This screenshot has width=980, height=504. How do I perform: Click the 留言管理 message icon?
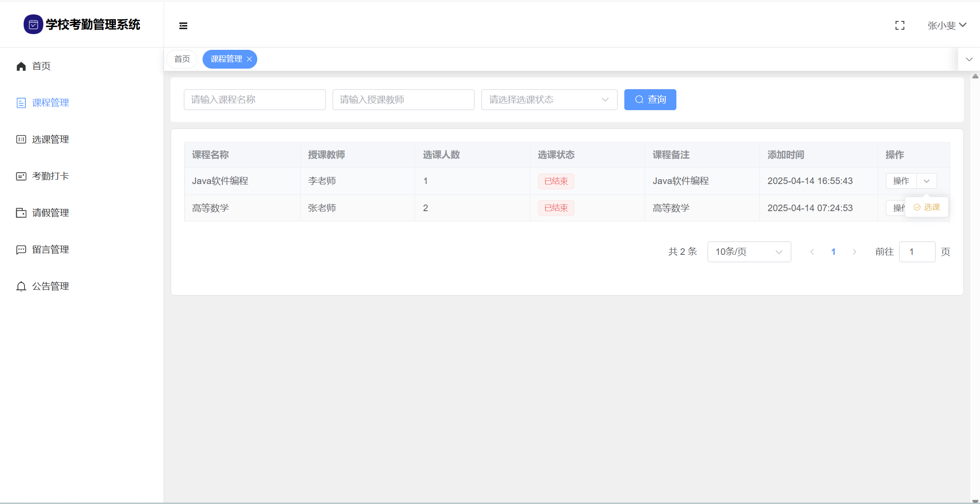21,250
